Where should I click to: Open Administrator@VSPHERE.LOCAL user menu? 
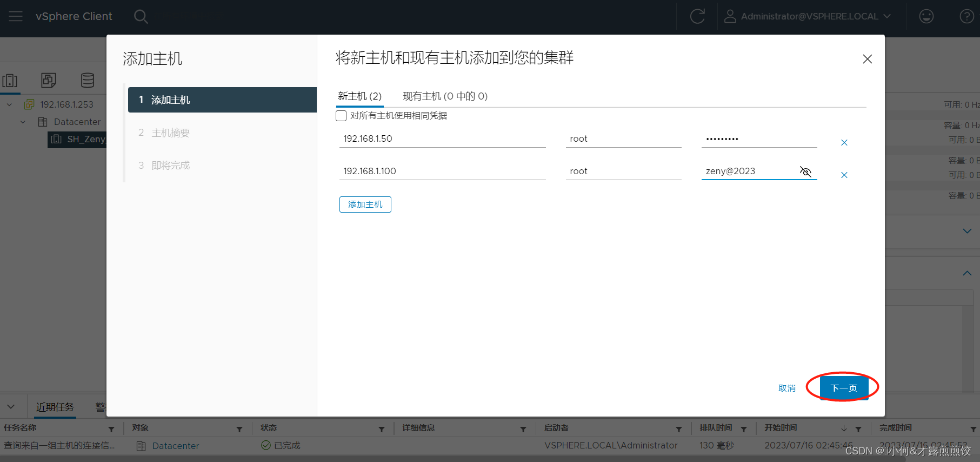(x=808, y=16)
